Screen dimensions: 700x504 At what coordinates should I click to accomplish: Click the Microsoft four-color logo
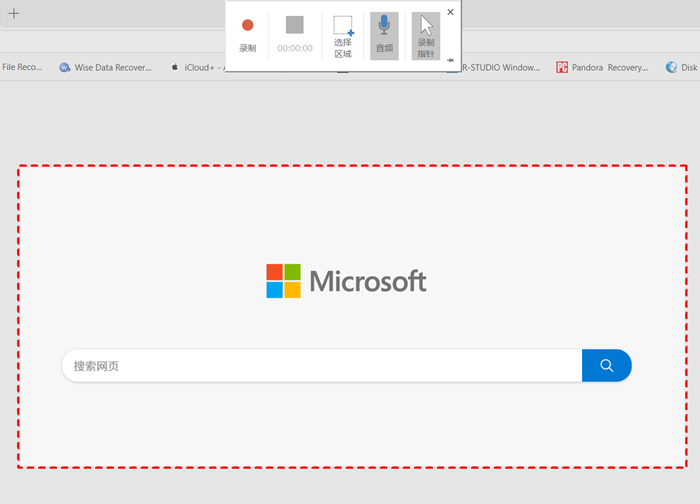(283, 281)
